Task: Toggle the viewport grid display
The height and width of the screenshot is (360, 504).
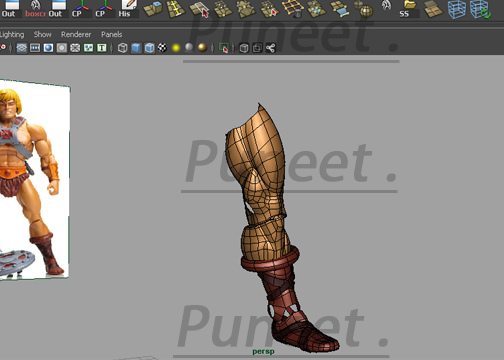Action: tap(22, 48)
